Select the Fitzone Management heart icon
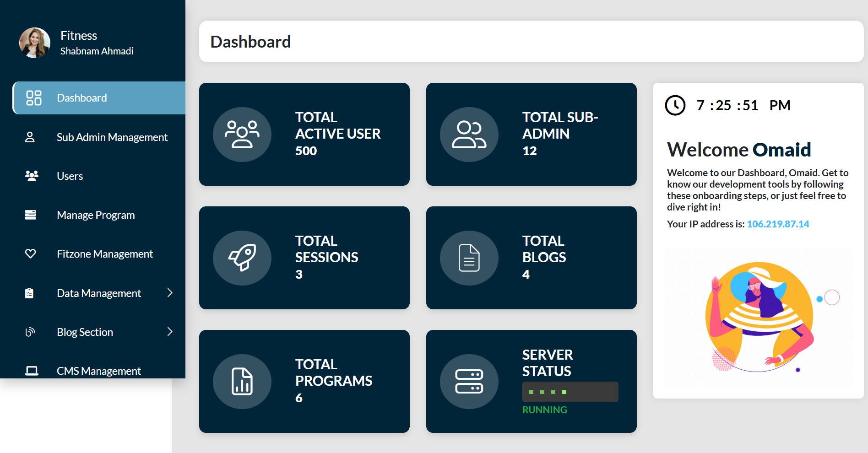868x453 pixels. click(x=30, y=253)
